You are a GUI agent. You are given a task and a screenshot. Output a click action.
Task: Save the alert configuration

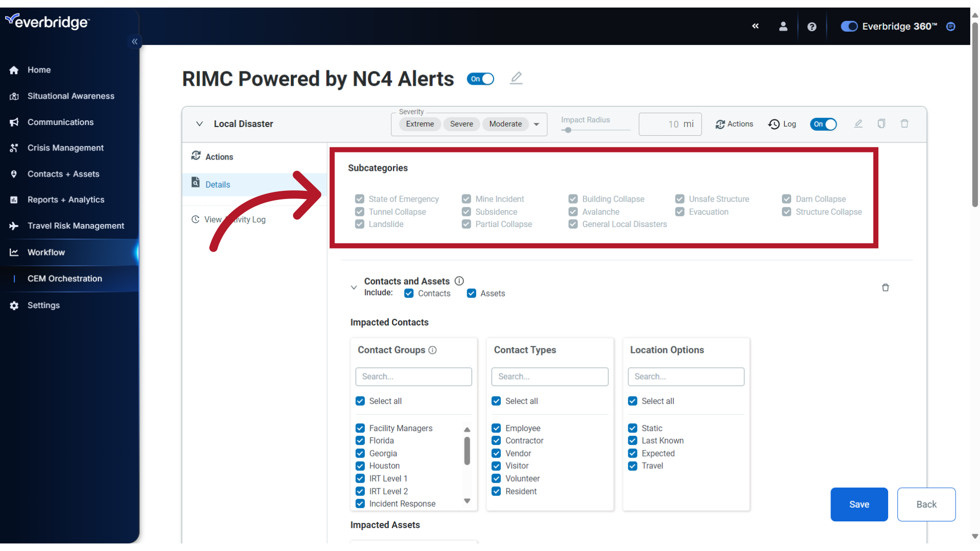[859, 505]
